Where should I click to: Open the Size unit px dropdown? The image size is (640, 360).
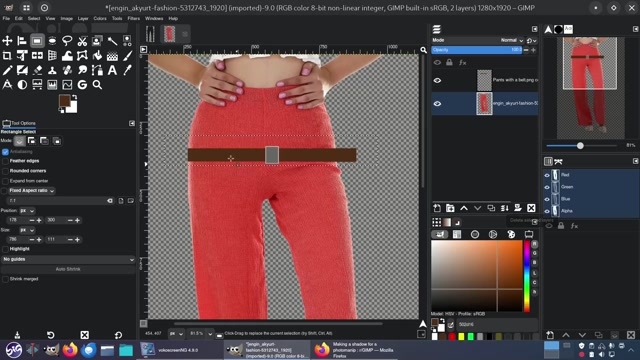coord(27,230)
